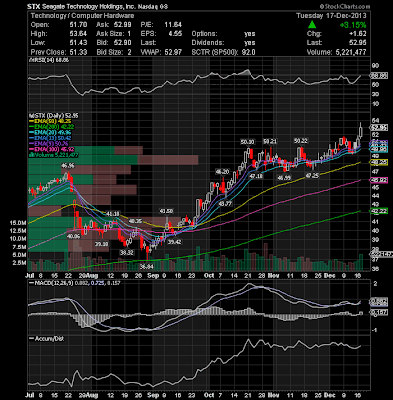
Task: Click the 38.32 price annotation
Action: click(x=126, y=253)
